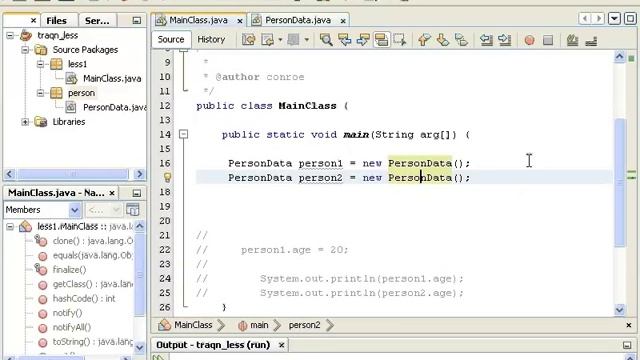Click the Comment selected lines icon
The height and width of the screenshot is (360, 640).
pos(572,40)
